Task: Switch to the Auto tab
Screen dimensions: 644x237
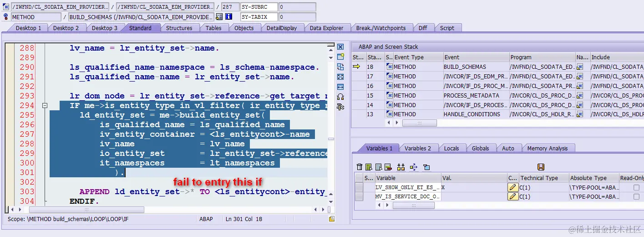Action: pyautogui.click(x=508, y=148)
